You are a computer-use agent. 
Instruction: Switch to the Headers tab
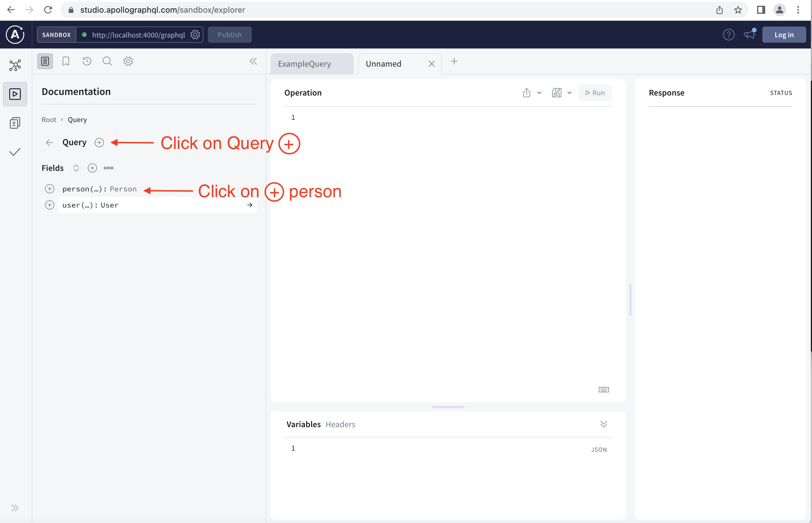340,424
